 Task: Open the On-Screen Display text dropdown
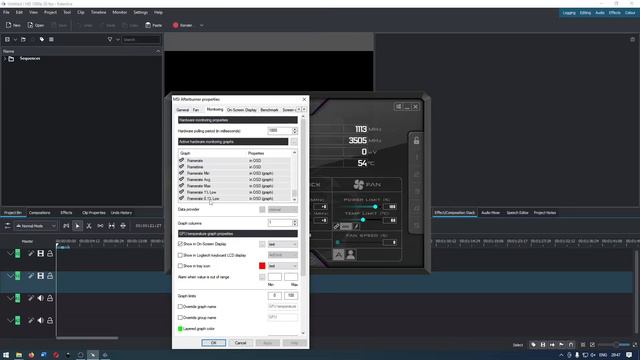click(282, 244)
